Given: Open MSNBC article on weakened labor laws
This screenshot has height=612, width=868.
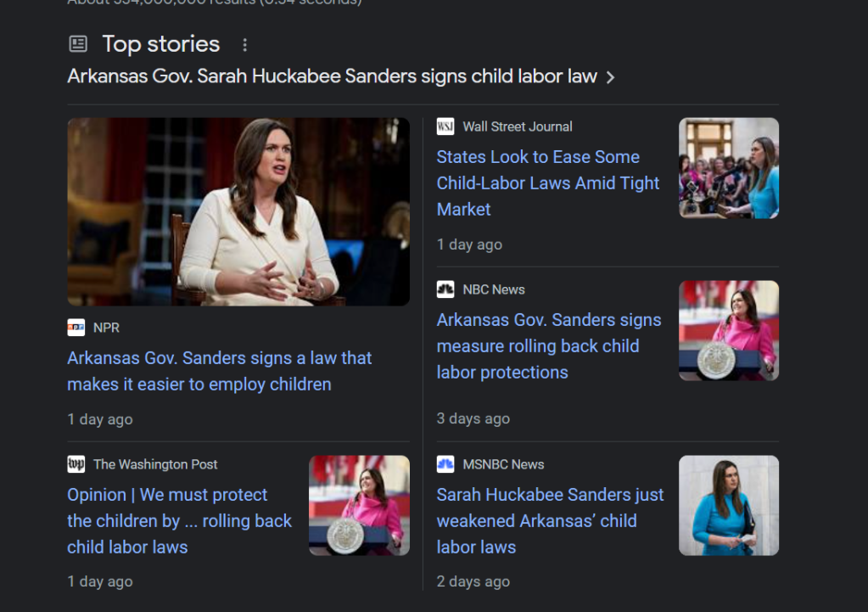Looking at the screenshot, I should tap(550, 520).
